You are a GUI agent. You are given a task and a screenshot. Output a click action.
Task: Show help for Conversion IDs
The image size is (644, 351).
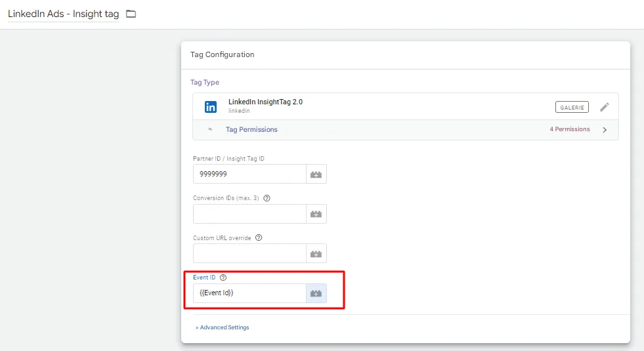tap(267, 198)
